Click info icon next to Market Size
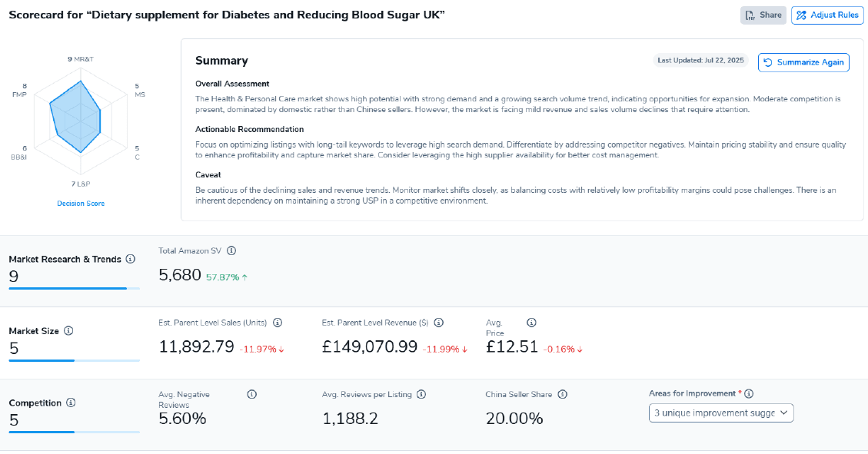 (68, 331)
